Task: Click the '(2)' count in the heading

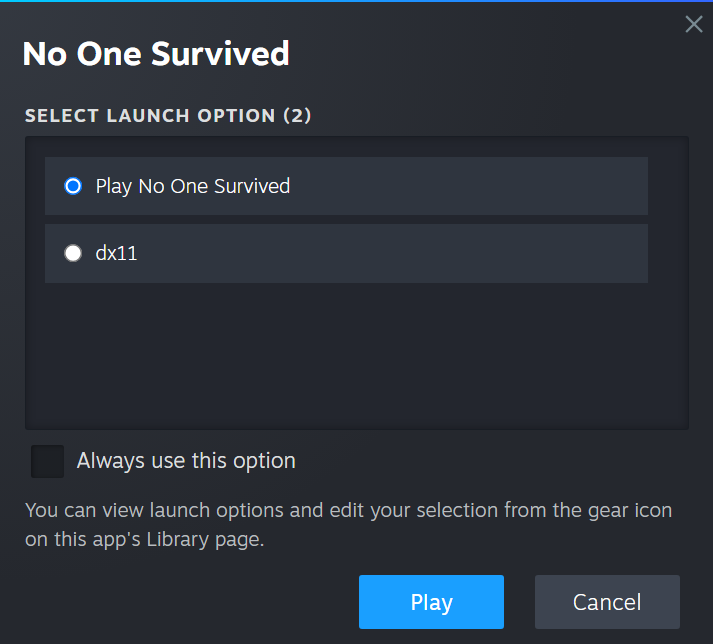Action: click(x=297, y=116)
